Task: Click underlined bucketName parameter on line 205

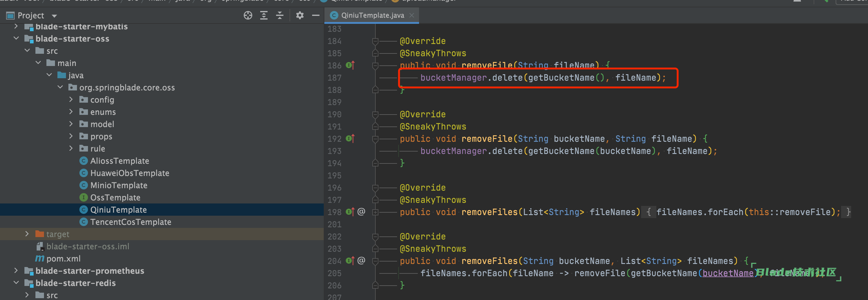Action: click(728, 273)
